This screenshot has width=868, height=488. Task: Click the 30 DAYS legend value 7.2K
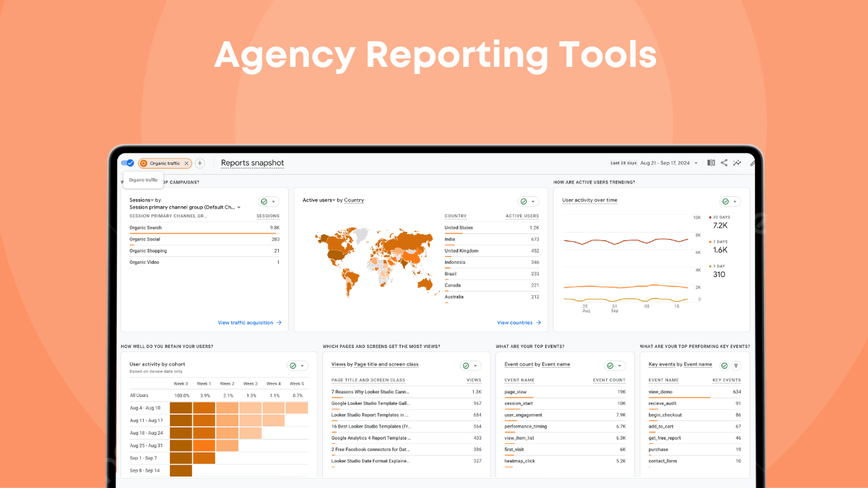pyautogui.click(x=720, y=226)
